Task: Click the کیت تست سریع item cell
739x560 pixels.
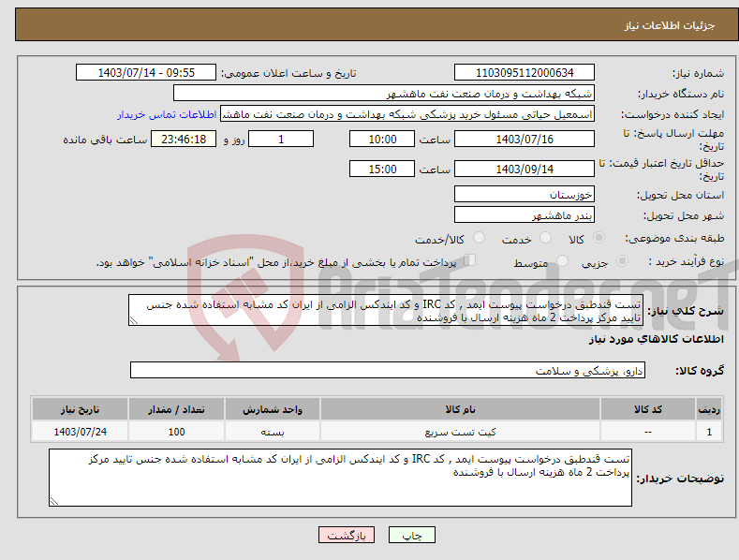Action: click(x=460, y=432)
